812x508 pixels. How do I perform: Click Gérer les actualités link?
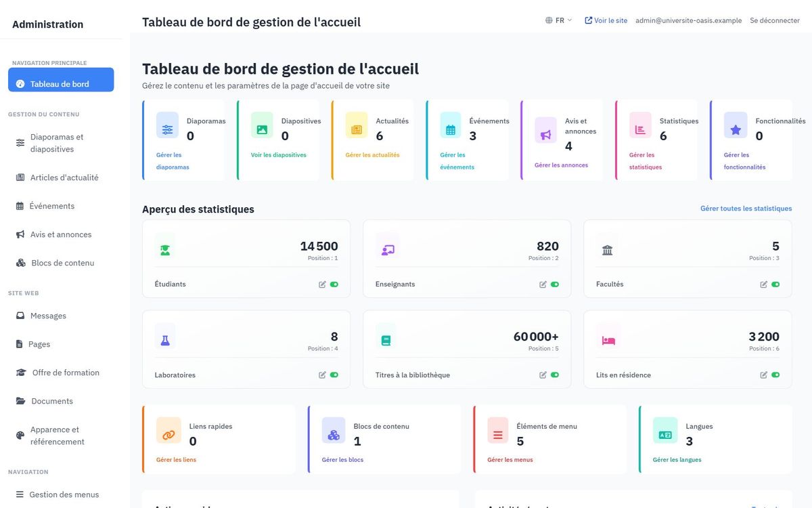click(x=373, y=154)
